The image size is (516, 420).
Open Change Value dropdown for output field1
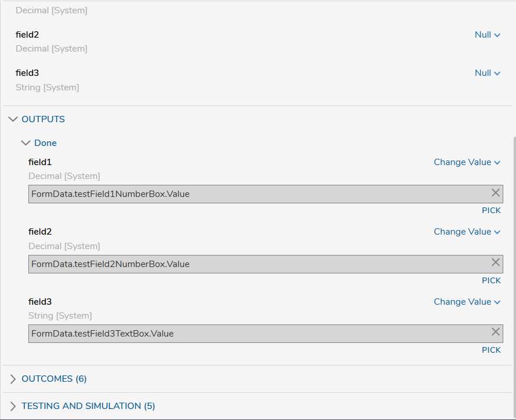(x=467, y=162)
